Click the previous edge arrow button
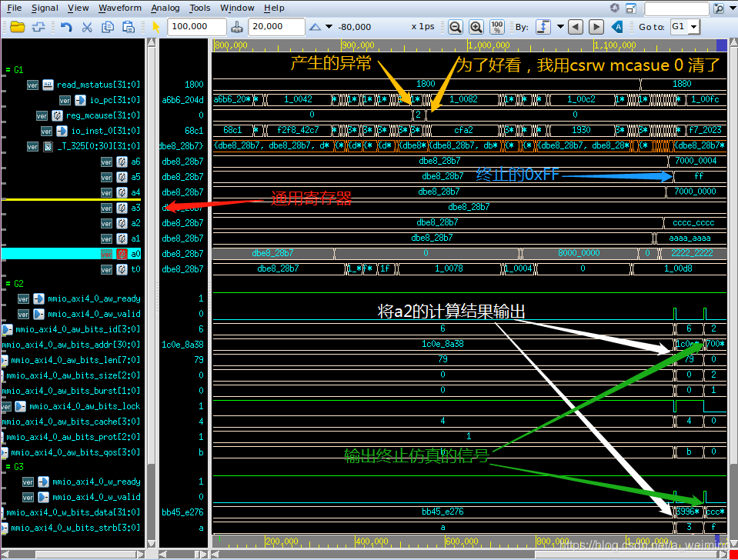The width and height of the screenshot is (738, 560). [x=576, y=27]
